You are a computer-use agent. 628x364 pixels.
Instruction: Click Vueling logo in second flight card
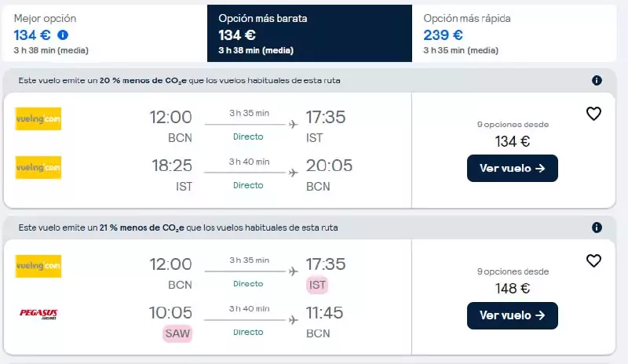click(x=38, y=266)
